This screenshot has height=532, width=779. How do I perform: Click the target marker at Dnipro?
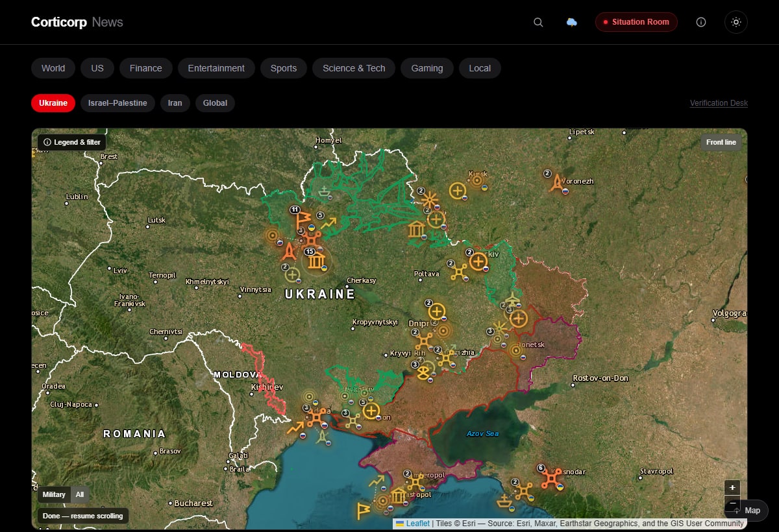(x=443, y=331)
